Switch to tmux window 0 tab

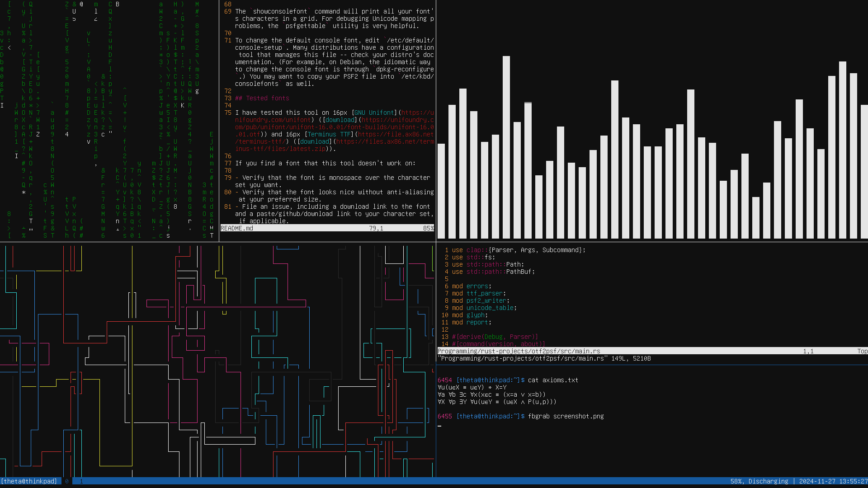tap(67, 481)
